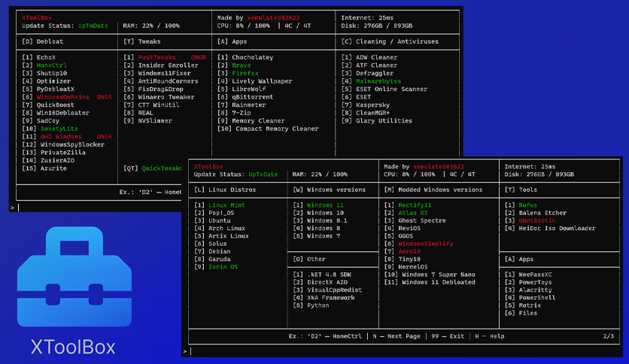Select the Tiny10 entry

(403, 259)
